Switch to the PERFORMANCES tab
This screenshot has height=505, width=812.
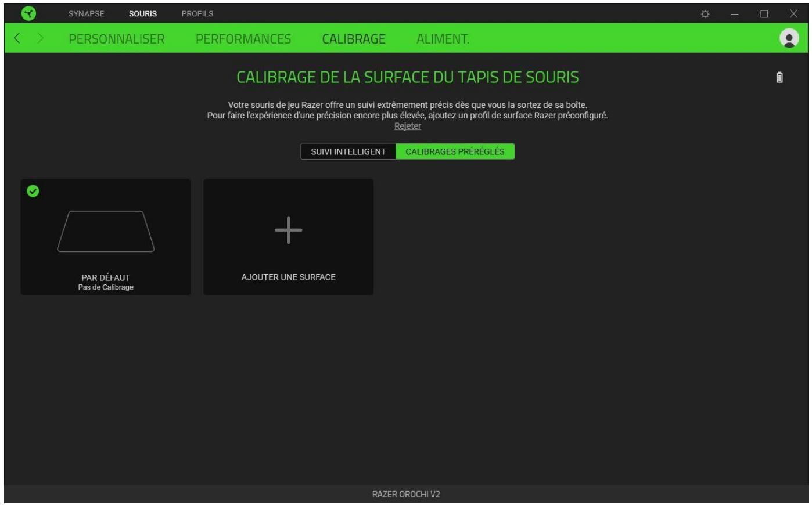(x=243, y=39)
